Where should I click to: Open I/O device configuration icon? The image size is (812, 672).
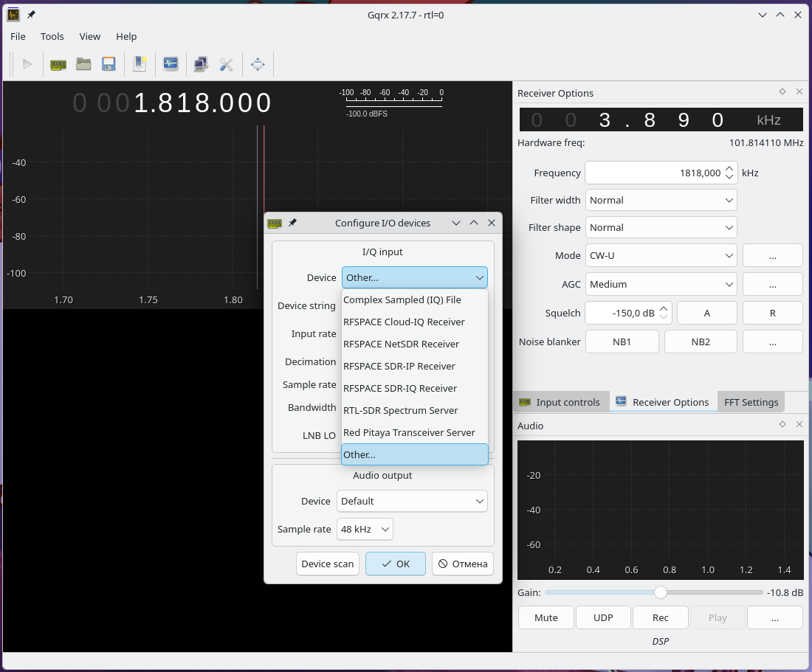[x=58, y=64]
